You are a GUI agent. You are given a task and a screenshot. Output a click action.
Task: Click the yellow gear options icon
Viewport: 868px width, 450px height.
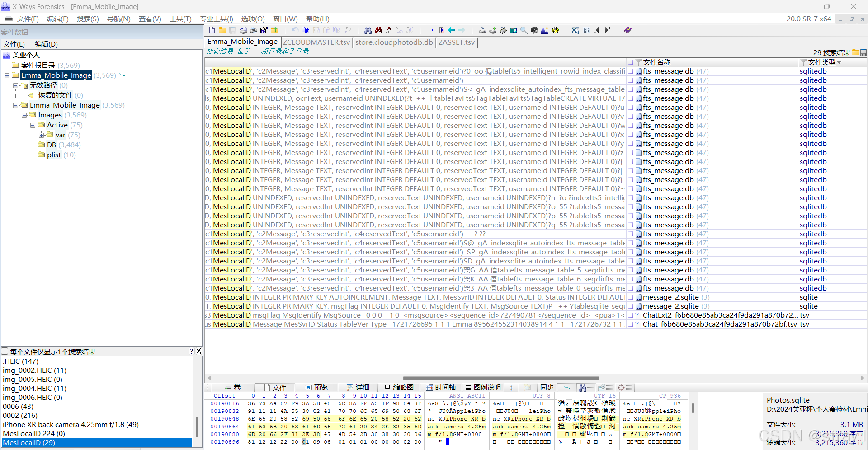pos(555,30)
